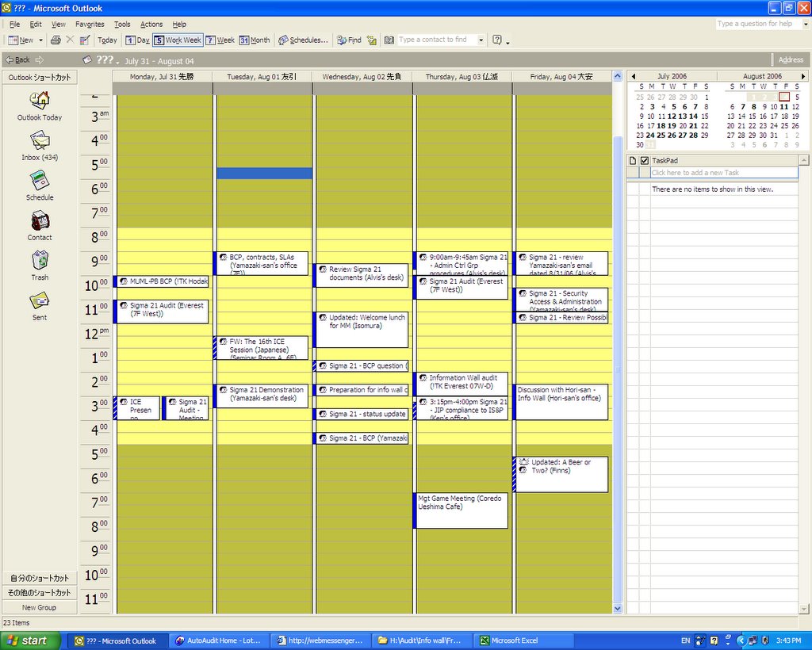812x650 pixels.
Task: Select the 'Updated: A Beer or Two? (Finns)' appointment
Action: (561, 475)
